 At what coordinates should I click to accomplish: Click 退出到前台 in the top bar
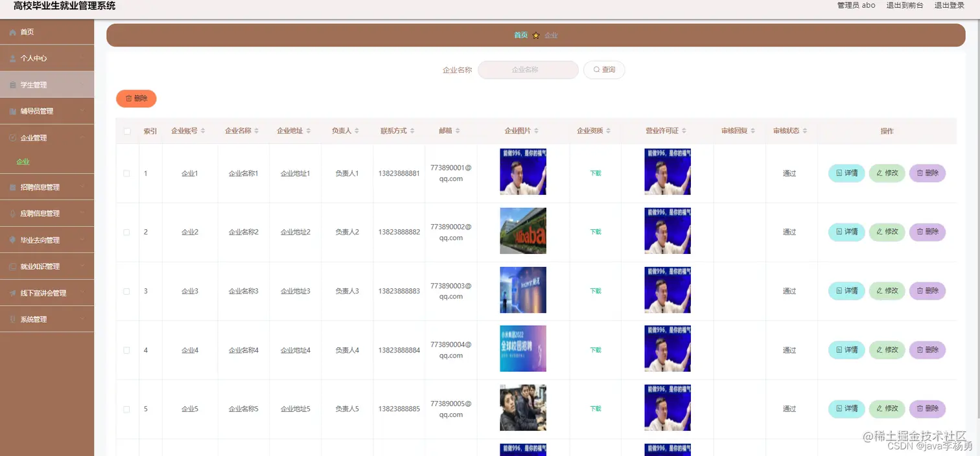(905, 5)
